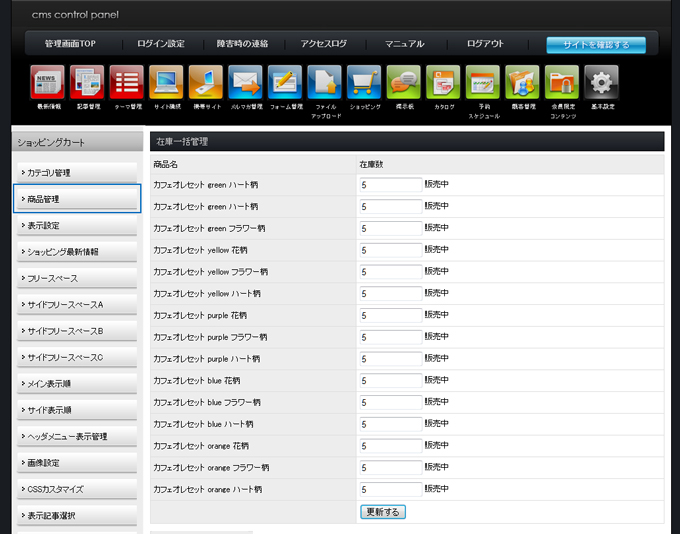Select the 携帯サイト mobile icon
Image resolution: width=680 pixels, height=534 pixels.
click(206, 82)
